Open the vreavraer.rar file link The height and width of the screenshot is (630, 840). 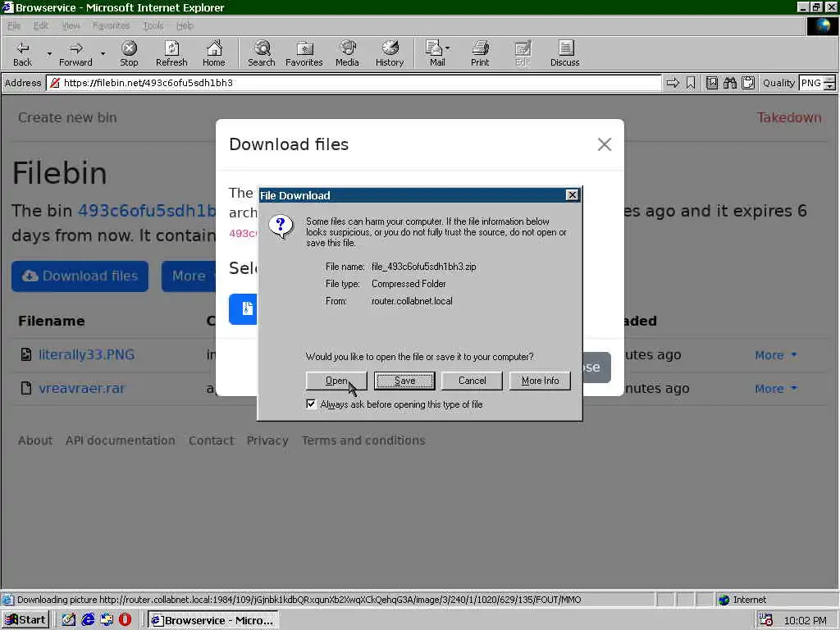[82, 388]
